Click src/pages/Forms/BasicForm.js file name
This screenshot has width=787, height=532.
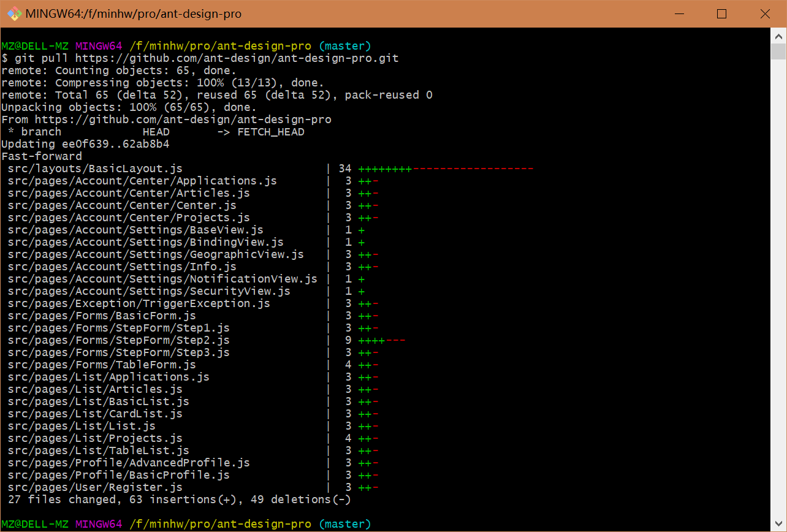click(102, 316)
